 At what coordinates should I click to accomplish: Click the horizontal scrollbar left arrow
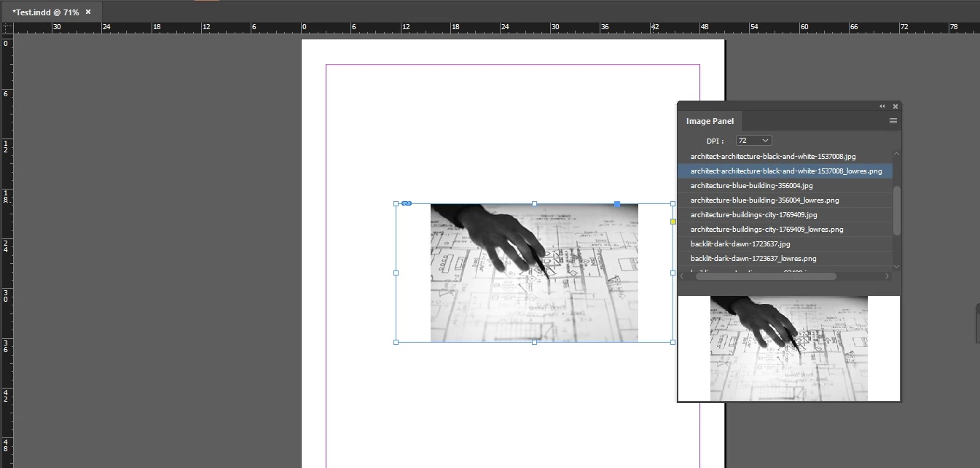point(682,276)
